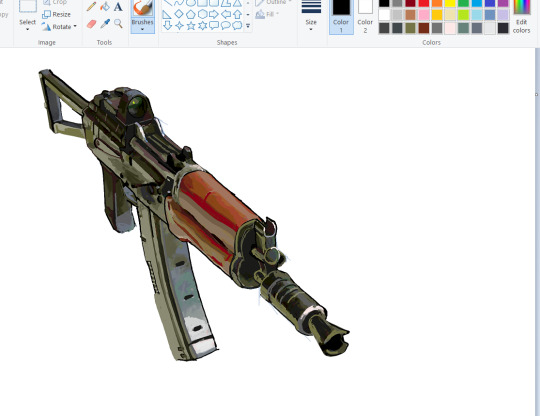Pick the orange palette swatch
Screen dimensions: 540x416
click(x=437, y=3)
